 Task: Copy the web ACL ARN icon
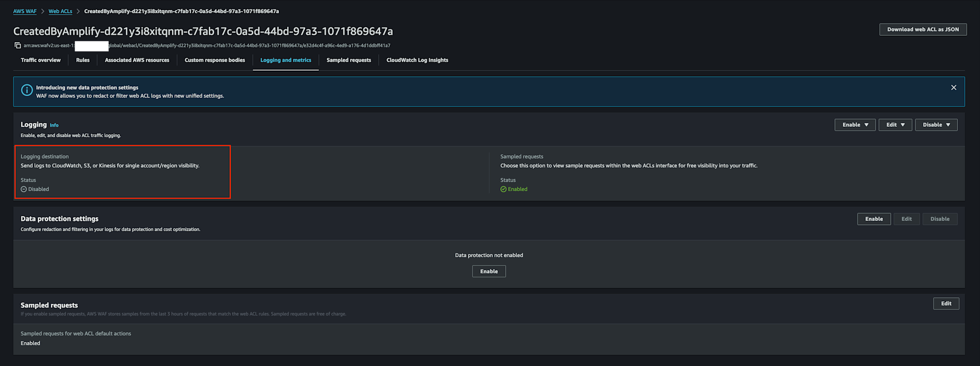[18, 46]
